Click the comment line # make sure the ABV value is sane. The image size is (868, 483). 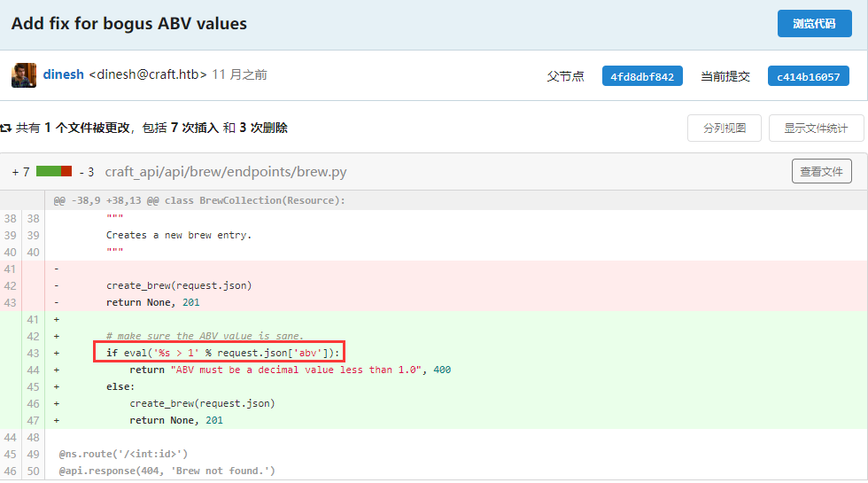pos(205,336)
